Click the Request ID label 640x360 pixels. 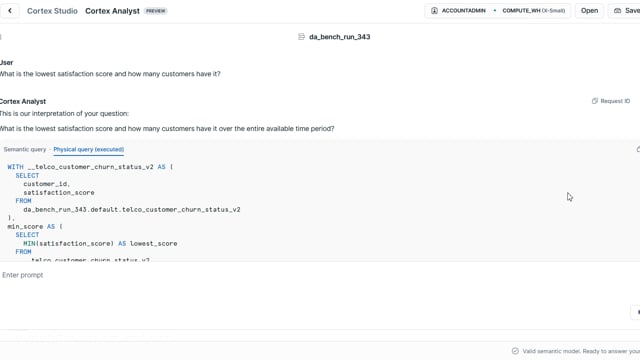[615, 101]
